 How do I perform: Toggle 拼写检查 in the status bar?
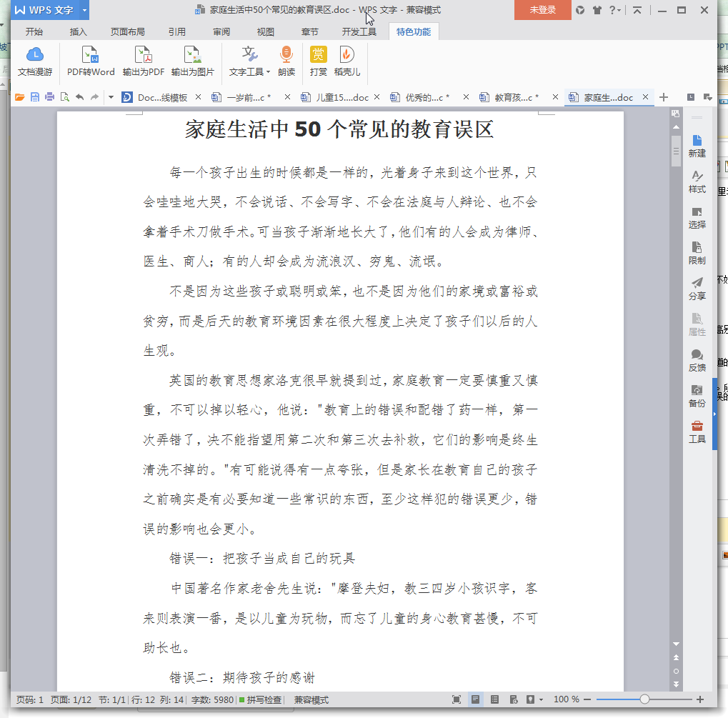pos(261,700)
